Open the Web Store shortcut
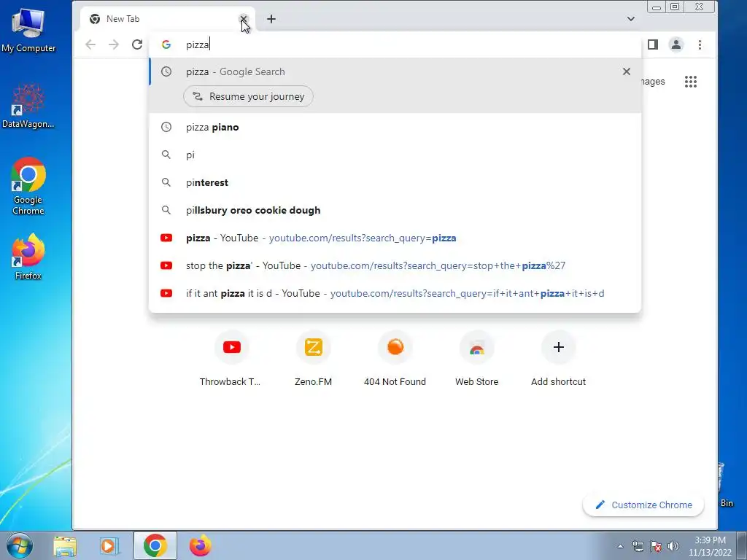This screenshot has height=560, width=747. (476, 359)
